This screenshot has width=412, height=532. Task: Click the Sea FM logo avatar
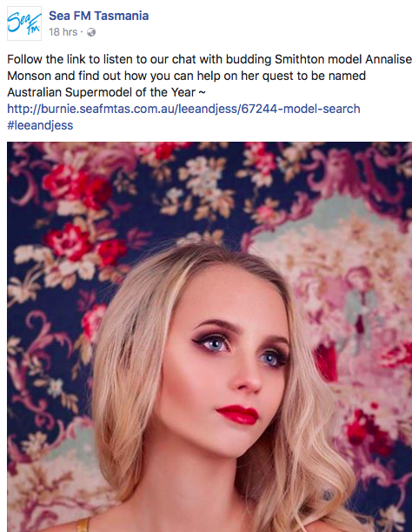click(24, 23)
